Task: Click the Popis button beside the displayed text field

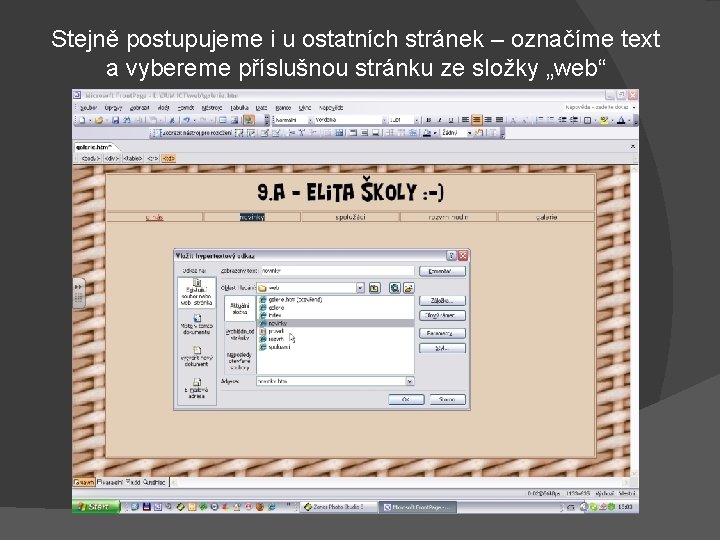Action: point(442,271)
